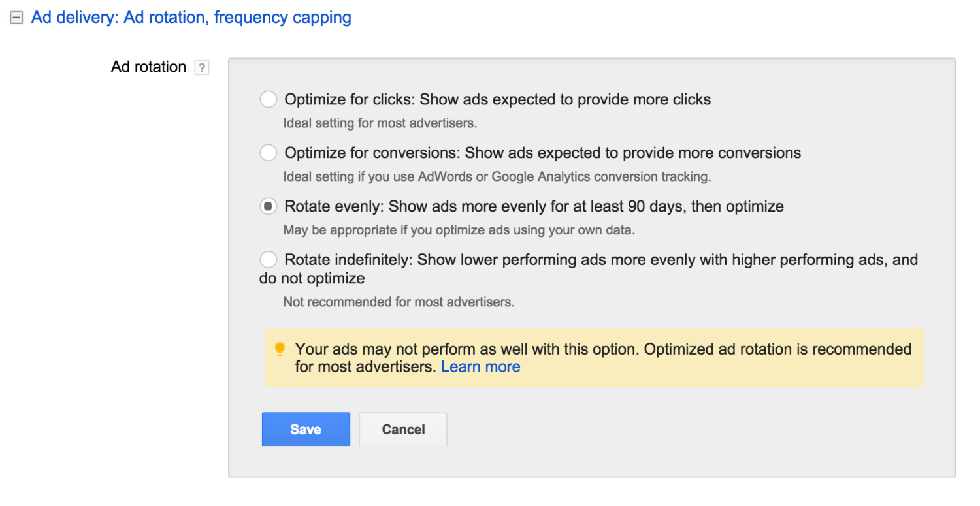
Task: Click 'Rotate indefinitely: Show lower performing' label
Action: click(589, 269)
